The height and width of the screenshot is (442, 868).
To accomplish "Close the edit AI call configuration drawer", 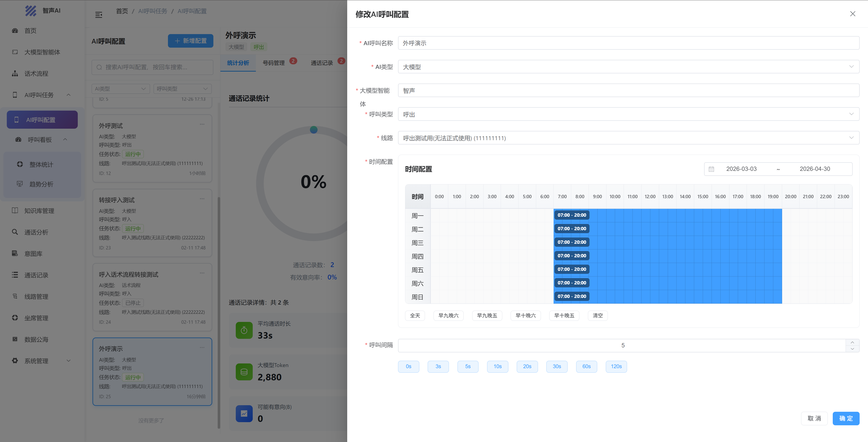I will 852,14.
